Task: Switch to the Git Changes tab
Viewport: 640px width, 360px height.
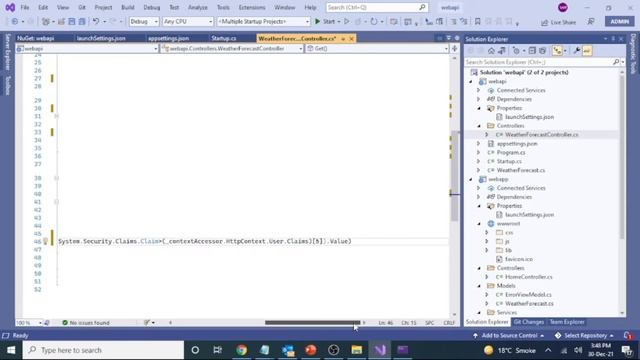Action: click(529, 322)
